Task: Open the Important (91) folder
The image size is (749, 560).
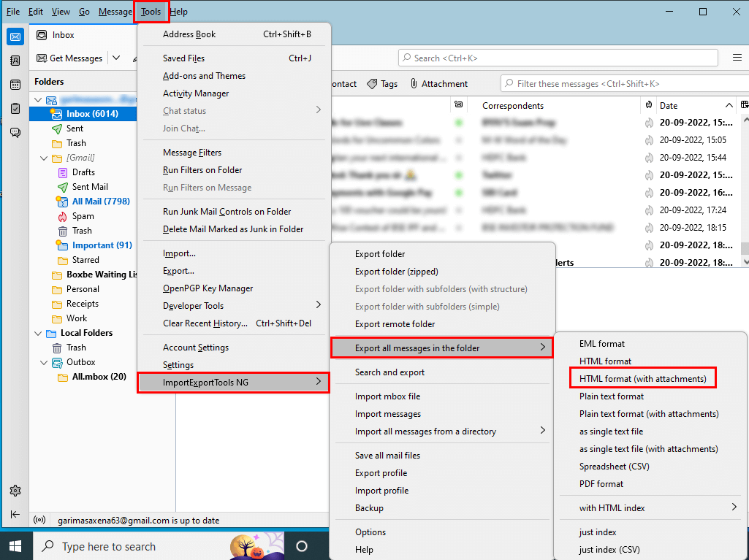Action: (x=102, y=245)
